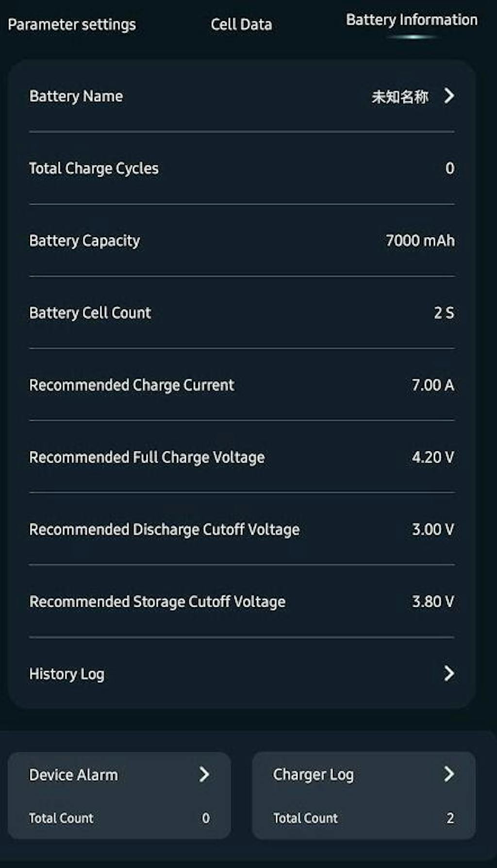Open the Device Alarm card title
Viewport: 497px width, 868px height.
pyautogui.click(x=74, y=775)
